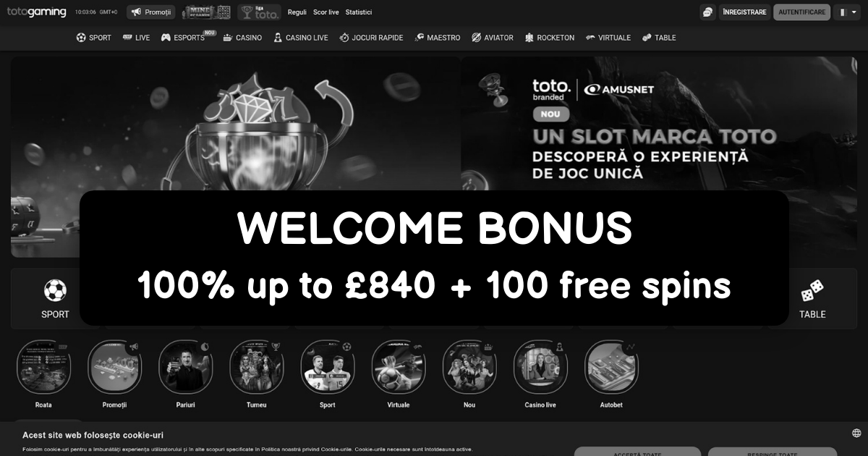Open Promoții megaphone button in header
The image size is (868, 456).
tap(150, 12)
